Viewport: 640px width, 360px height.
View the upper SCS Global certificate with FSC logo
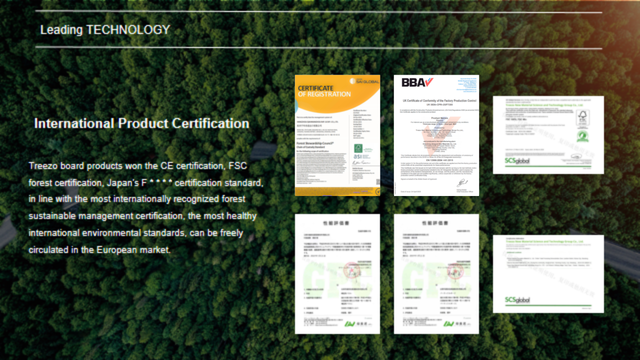pos(548,135)
